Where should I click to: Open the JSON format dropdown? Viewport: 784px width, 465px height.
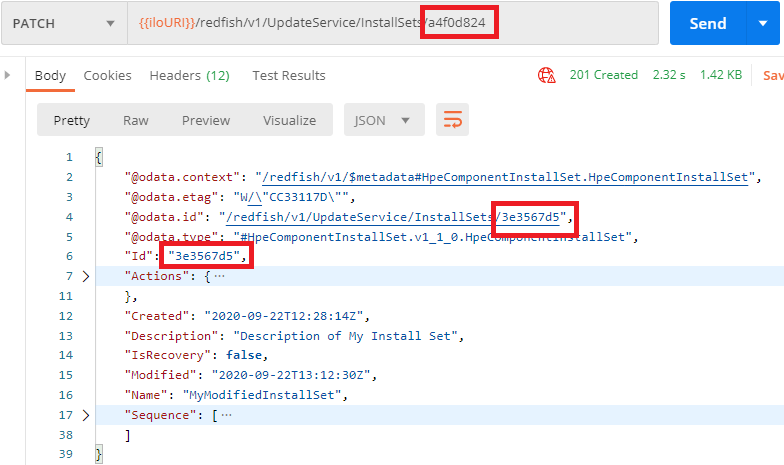pyautogui.click(x=382, y=120)
